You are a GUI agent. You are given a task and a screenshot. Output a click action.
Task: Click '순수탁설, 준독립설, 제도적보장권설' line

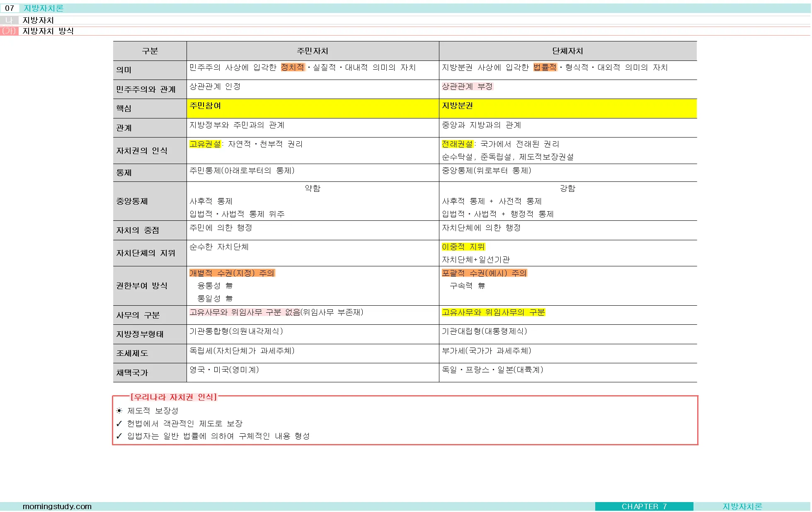pos(508,157)
